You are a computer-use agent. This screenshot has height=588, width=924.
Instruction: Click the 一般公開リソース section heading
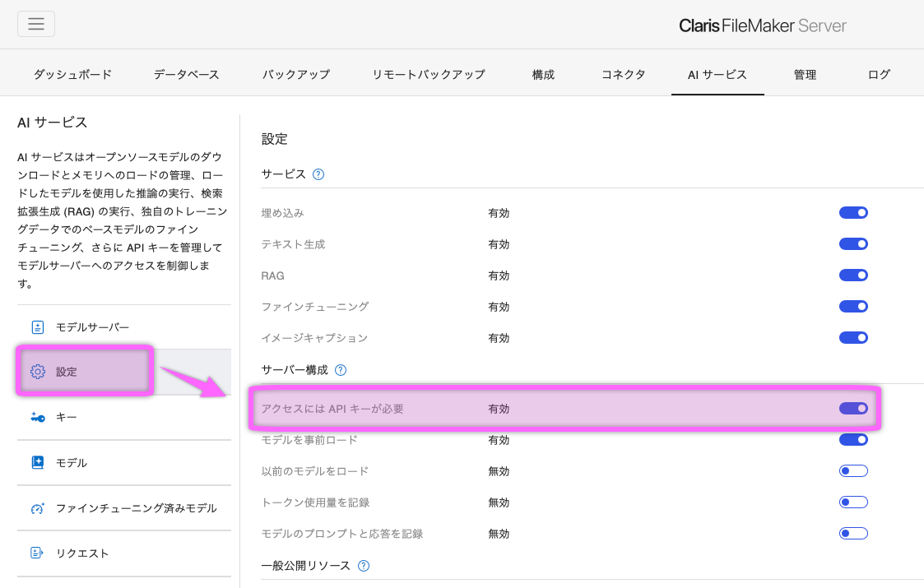[306, 566]
